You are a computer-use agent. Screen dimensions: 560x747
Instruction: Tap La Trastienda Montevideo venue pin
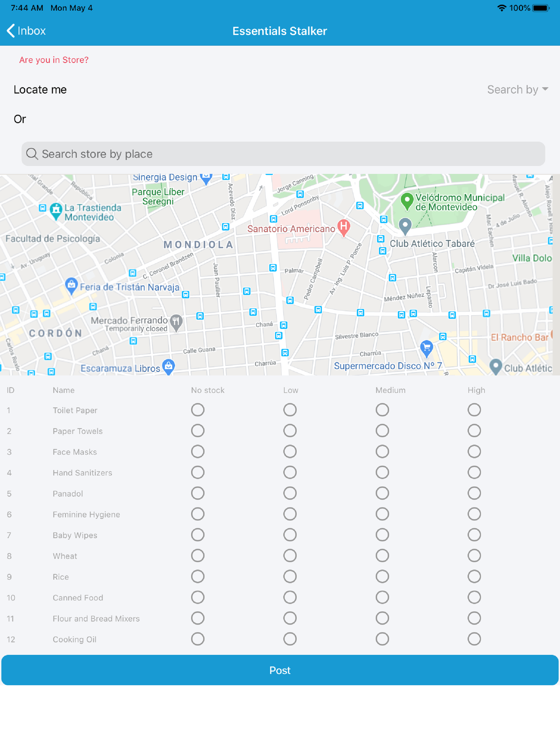(x=56, y=211)
